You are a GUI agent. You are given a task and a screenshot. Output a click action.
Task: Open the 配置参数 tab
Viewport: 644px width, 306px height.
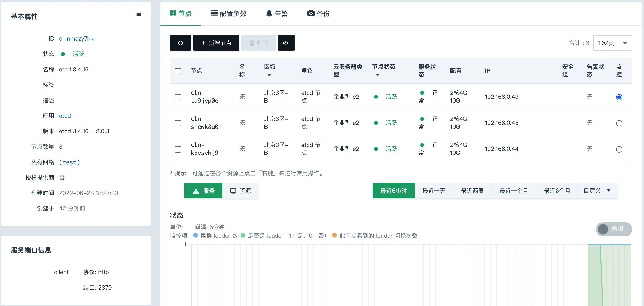[x=228, y=14]
